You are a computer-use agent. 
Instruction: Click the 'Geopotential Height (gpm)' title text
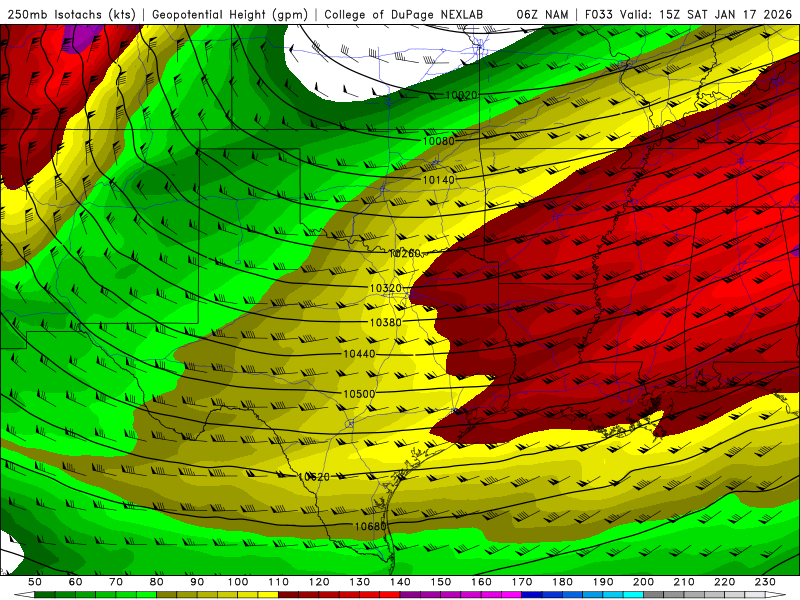click(x=230, y=15)
